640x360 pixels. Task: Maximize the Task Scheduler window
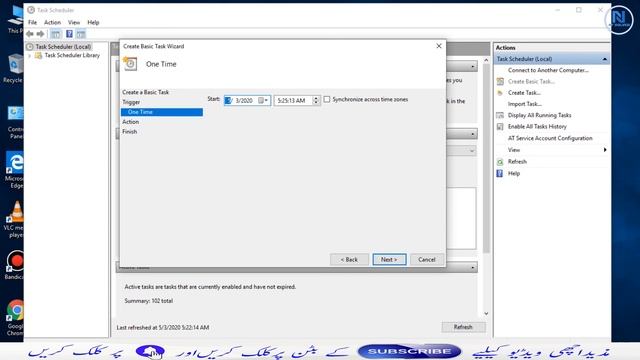(579, 10)
